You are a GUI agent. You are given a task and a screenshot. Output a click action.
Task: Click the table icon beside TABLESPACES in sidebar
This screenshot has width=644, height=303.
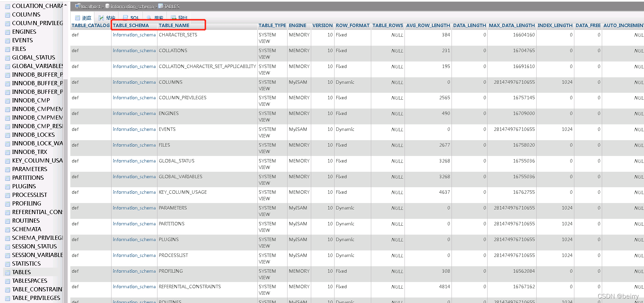[8, 281]
